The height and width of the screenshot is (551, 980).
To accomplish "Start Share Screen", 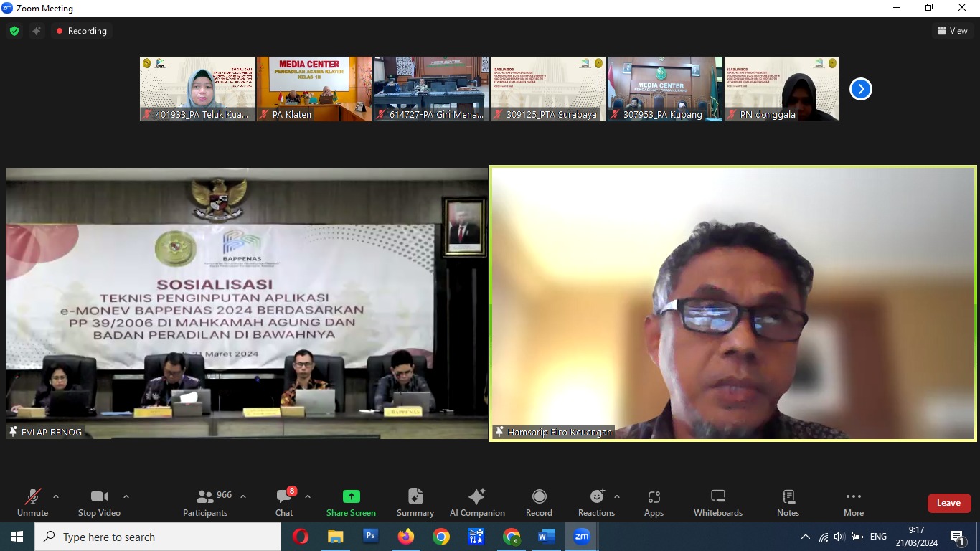I will click(351, 502).
